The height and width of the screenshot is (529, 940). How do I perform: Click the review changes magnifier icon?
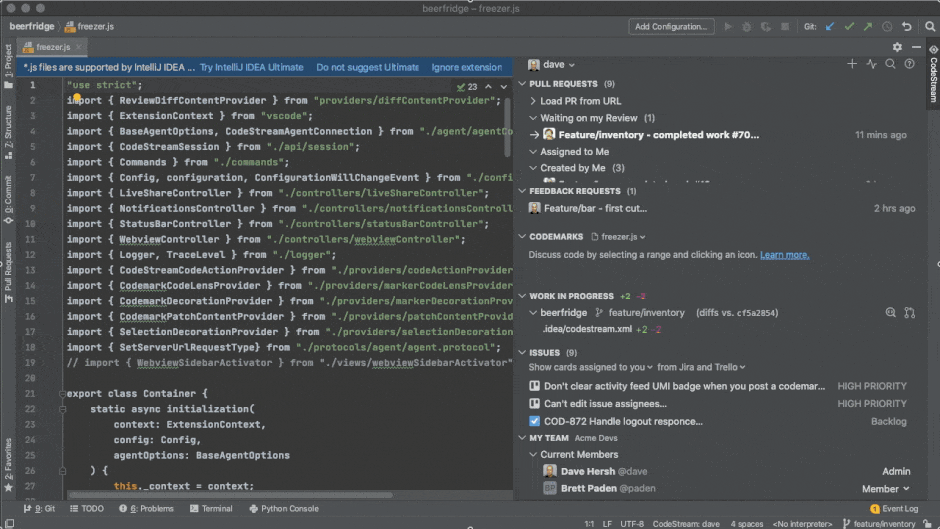click(890, 312)
